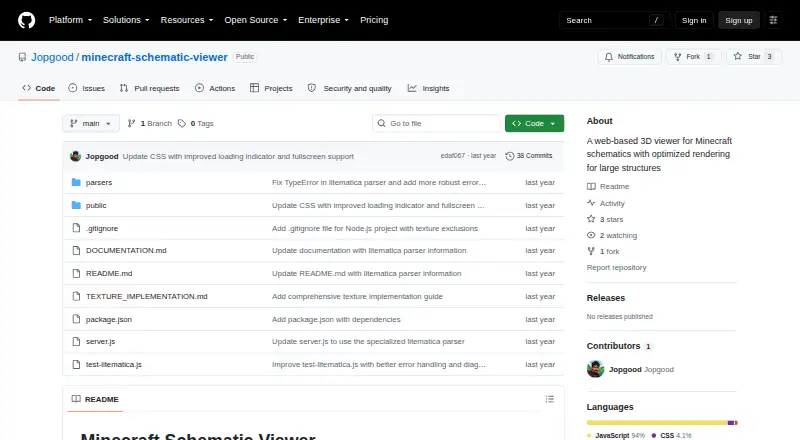Viewport: 800px width, 440px height.
Task: Click the Activity pulse icon
Action: point(591,203)
